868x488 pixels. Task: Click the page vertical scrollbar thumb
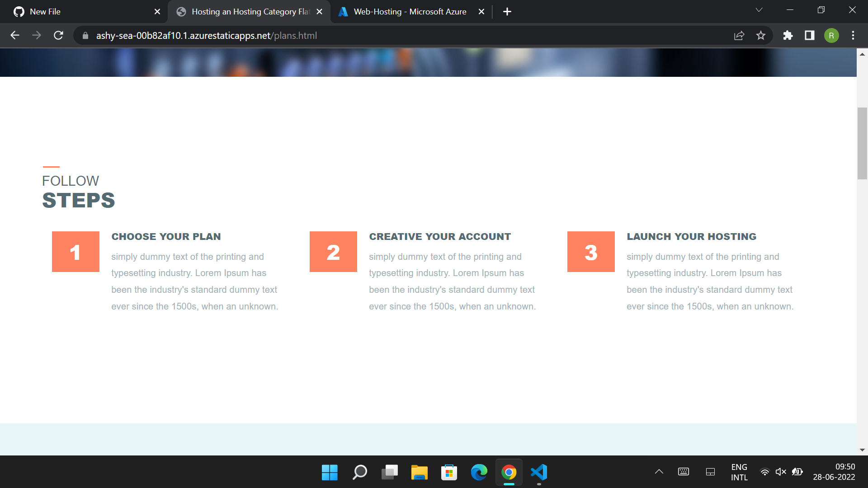[x=862, y=144]
